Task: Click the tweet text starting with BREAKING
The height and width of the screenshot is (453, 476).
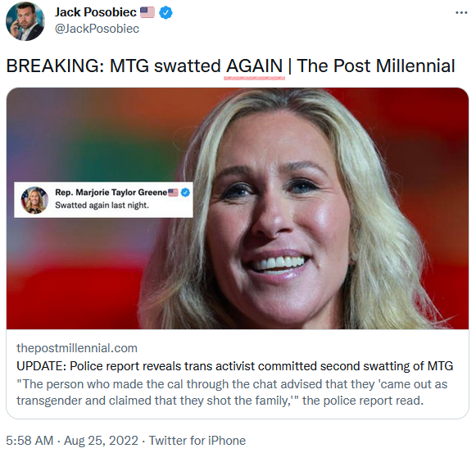Action: [x=230, y=66]
